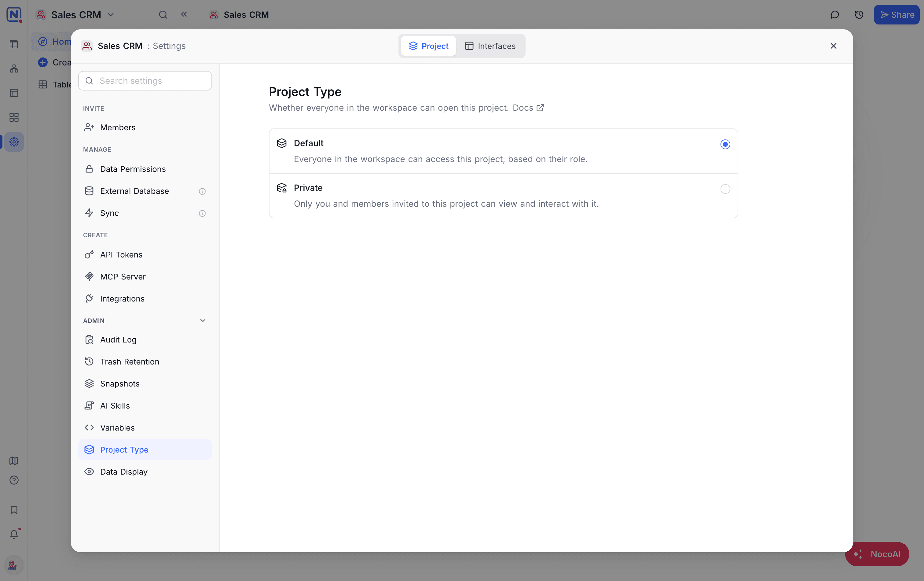Open the Docs link
924x581 pixels.
528,108
